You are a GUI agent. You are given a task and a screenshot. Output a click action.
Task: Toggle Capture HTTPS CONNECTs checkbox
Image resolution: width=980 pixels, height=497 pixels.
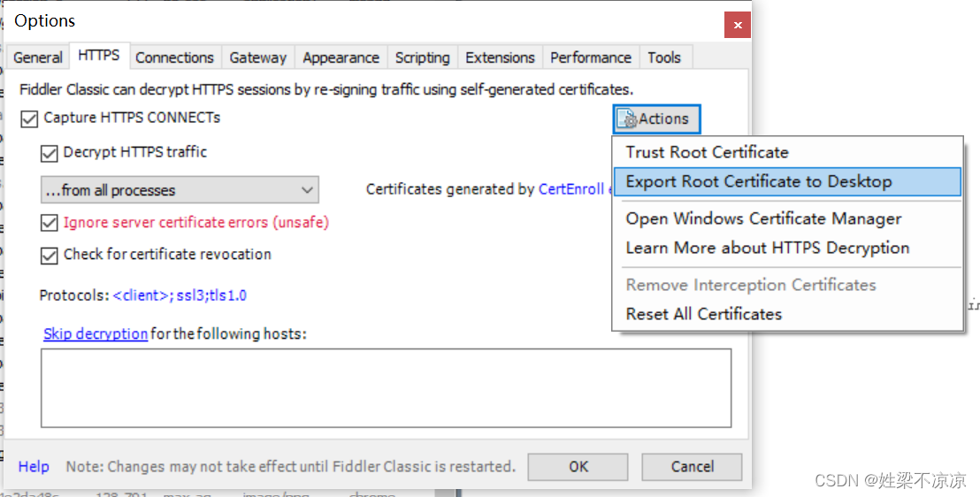tap(29, 119)
